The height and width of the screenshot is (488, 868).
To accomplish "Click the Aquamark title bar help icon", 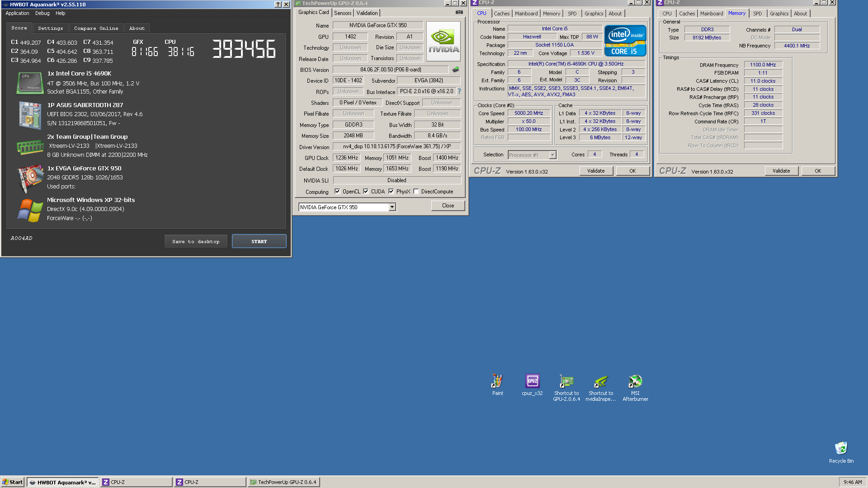I will [278, 5].
